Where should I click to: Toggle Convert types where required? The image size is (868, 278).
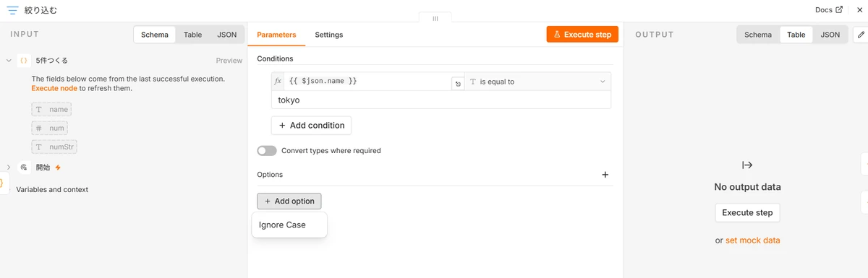point(267,151)
